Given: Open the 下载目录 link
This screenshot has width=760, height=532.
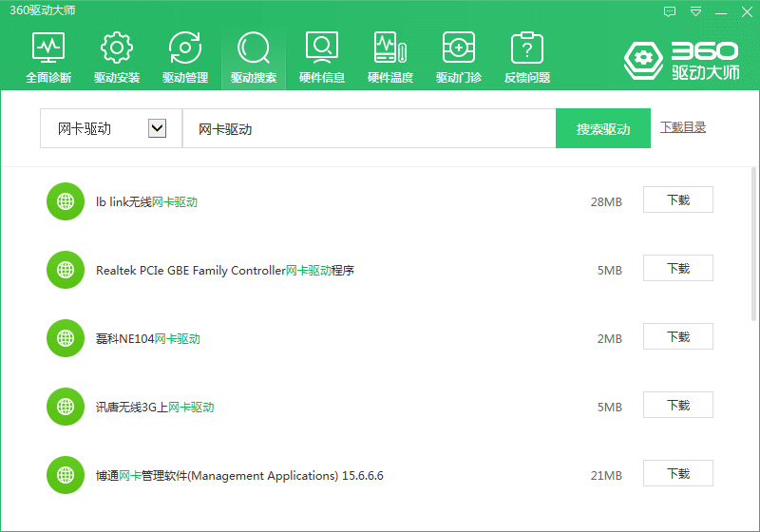Looking at the screenshot, I should 683,127.
